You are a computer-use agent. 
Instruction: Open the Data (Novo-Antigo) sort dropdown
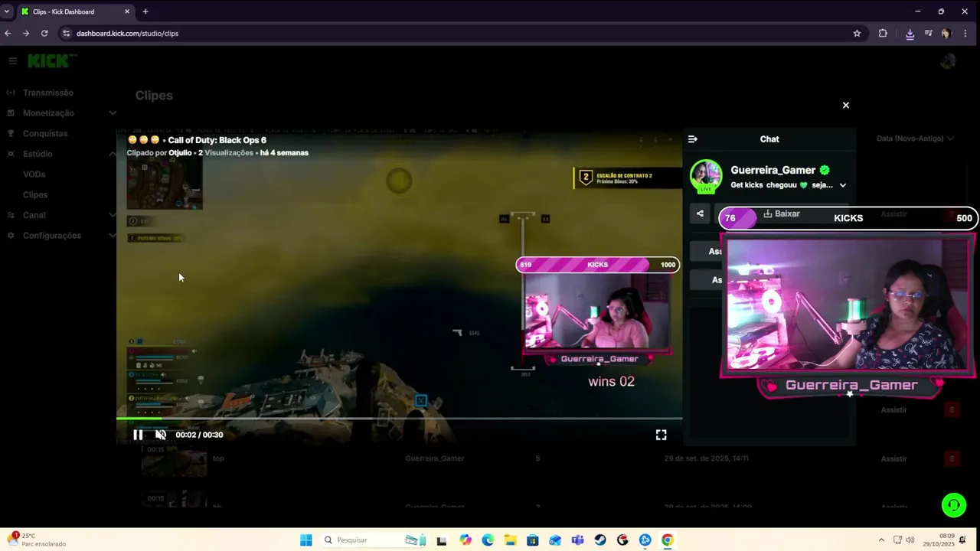[915, 139]
